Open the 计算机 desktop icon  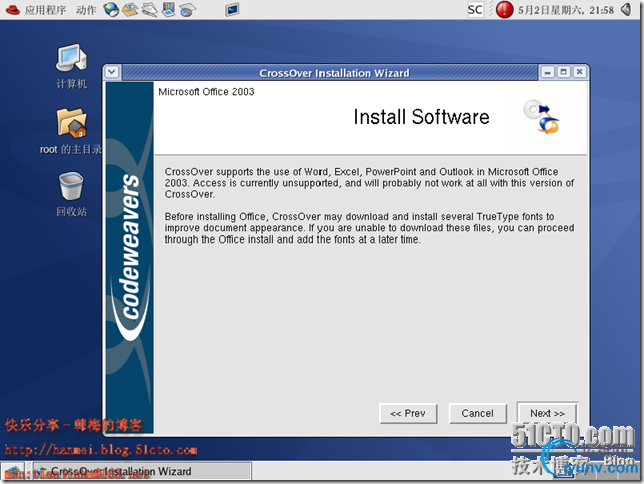[x=71, y=67]
